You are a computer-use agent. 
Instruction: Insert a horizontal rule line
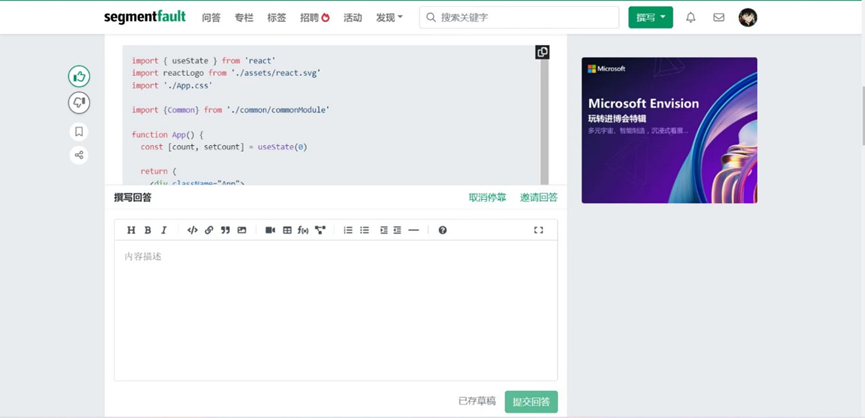tap(414, 230)
